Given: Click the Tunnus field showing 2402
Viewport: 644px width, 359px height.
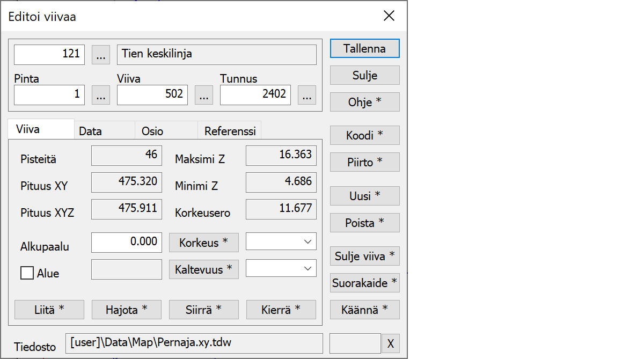Looking at the screenshot, I should point(255,95).
